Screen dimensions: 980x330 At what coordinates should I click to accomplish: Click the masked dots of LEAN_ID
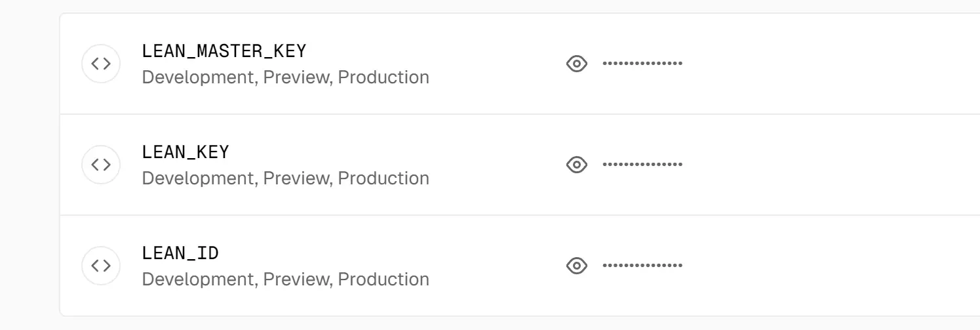click(642, 266)
